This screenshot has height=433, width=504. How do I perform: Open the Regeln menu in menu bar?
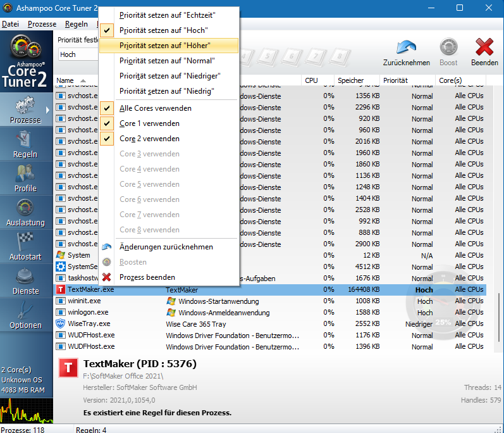[x=76, y=24]
